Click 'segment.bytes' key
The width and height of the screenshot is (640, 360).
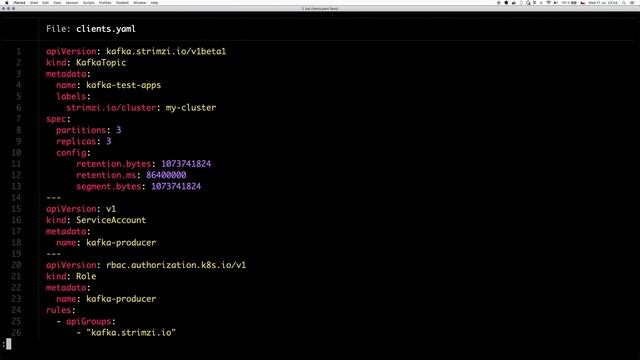(x=108, y=187)
